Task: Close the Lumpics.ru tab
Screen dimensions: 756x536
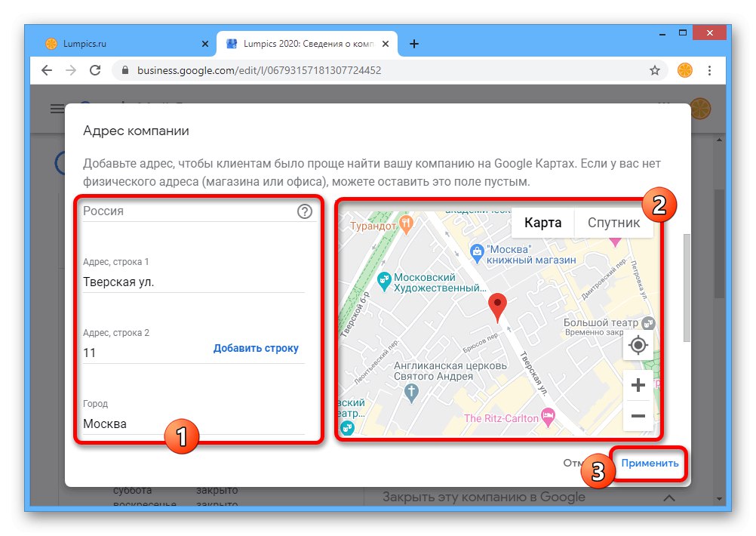Action: click(x=205, y=44)
